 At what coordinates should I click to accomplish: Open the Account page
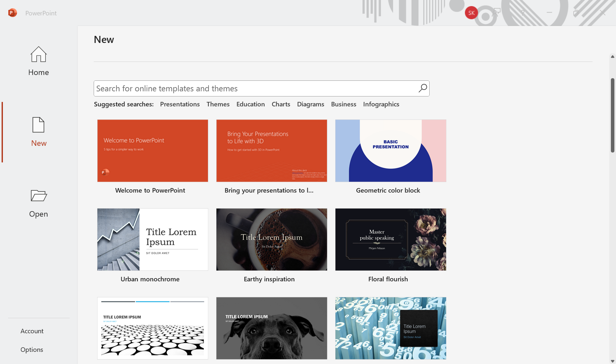click(x=32, y=331)
